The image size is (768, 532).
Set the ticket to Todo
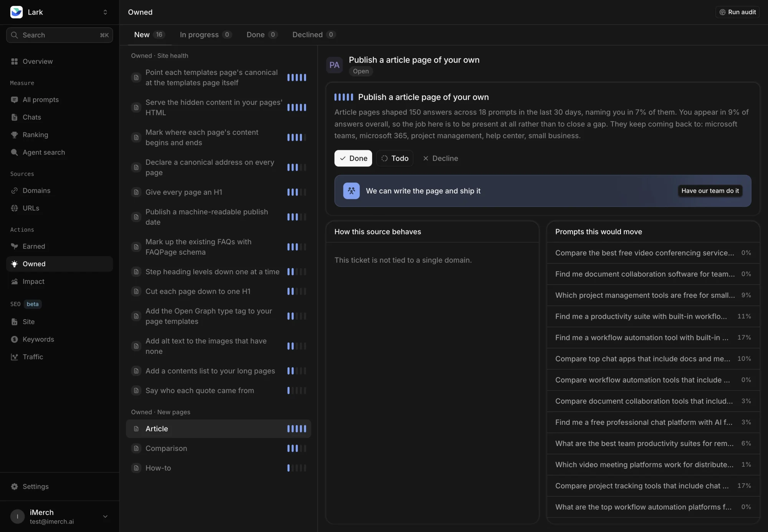click(x=395, y=158)
